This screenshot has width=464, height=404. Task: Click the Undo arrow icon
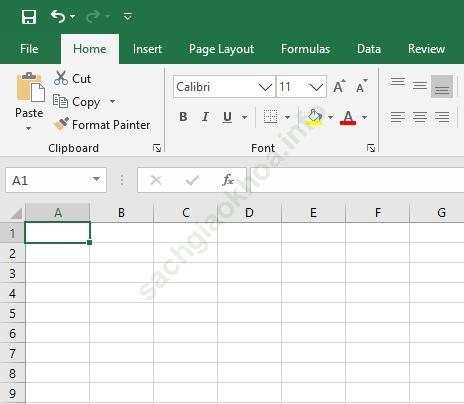tap(58, 16)
